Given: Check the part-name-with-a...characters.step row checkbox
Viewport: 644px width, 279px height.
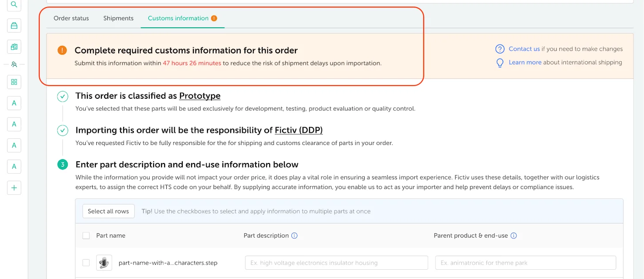Looking at the screenshot, I should pyautogui.click(x=86, y=263).
